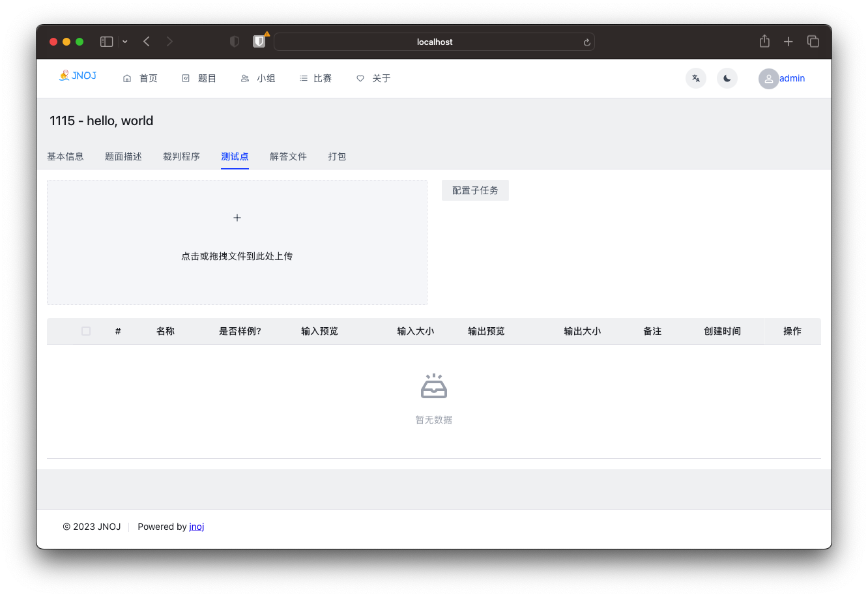This screenshot has height=597, width=868.
Task: Click the empty-data inbox icon
Action: (434, 386)
